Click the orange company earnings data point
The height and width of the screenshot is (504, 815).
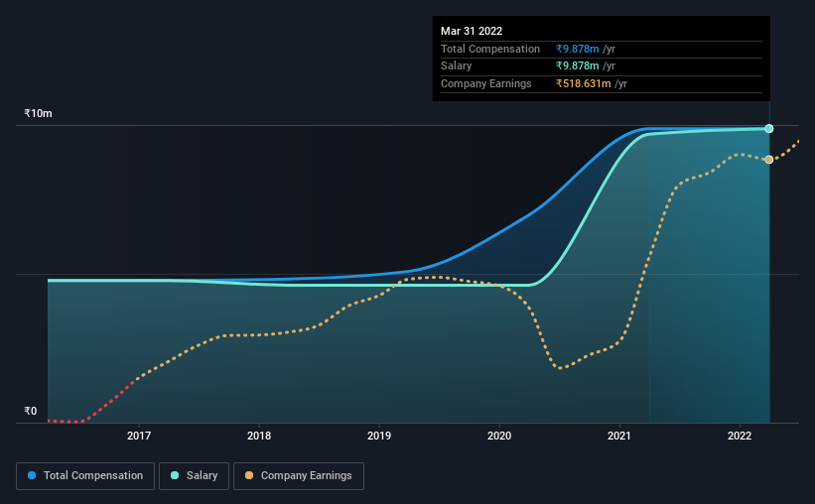(x=769, y=160)
